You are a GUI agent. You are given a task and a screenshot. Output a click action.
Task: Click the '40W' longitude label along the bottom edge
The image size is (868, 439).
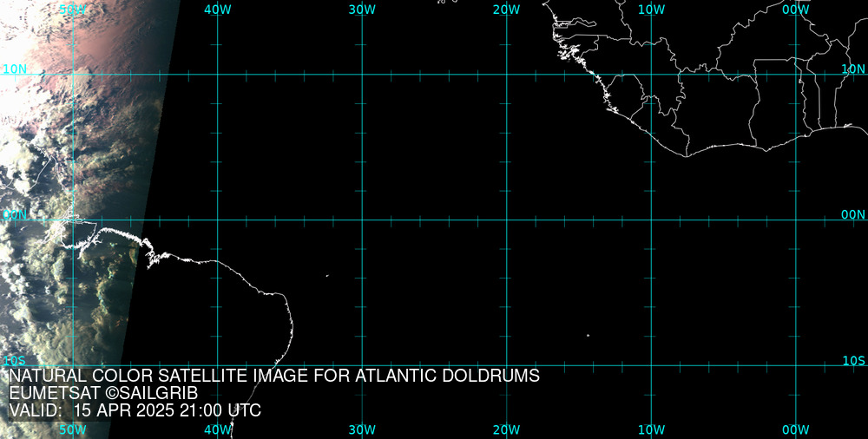point(218,429)
